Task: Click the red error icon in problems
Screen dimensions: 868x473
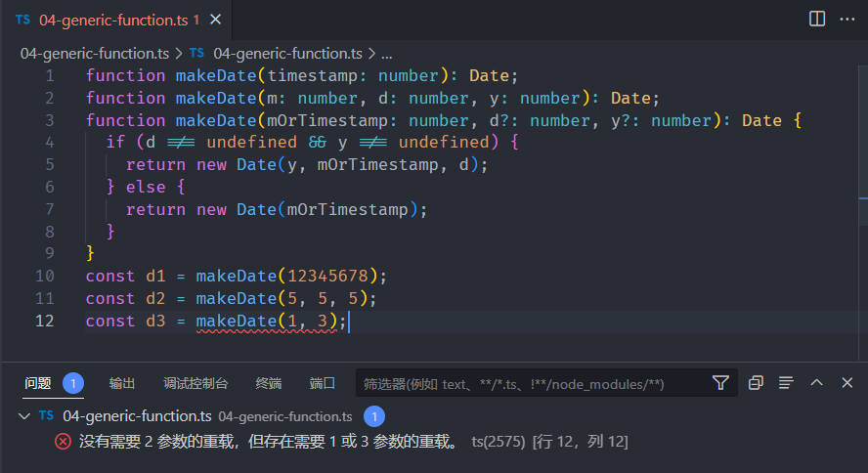Action: click(x=63, y=442)
